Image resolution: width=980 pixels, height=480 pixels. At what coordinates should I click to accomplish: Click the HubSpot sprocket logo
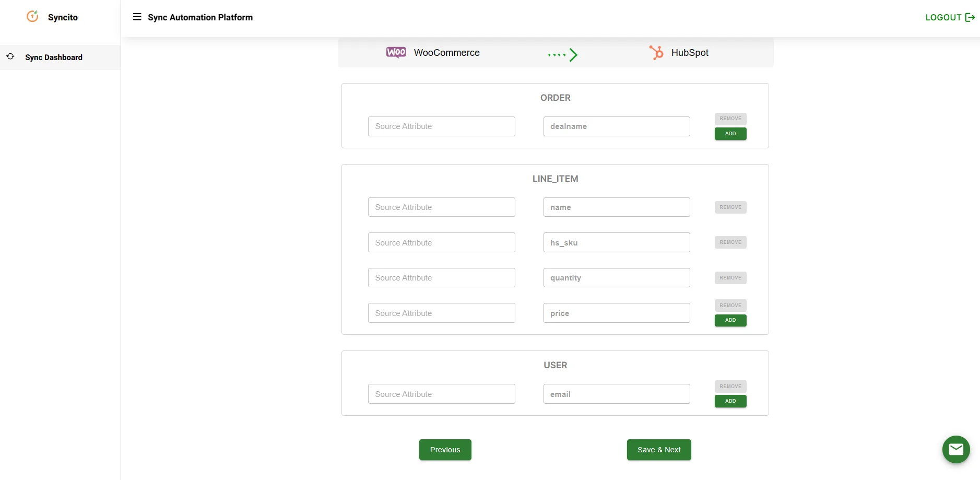point(657,52)
